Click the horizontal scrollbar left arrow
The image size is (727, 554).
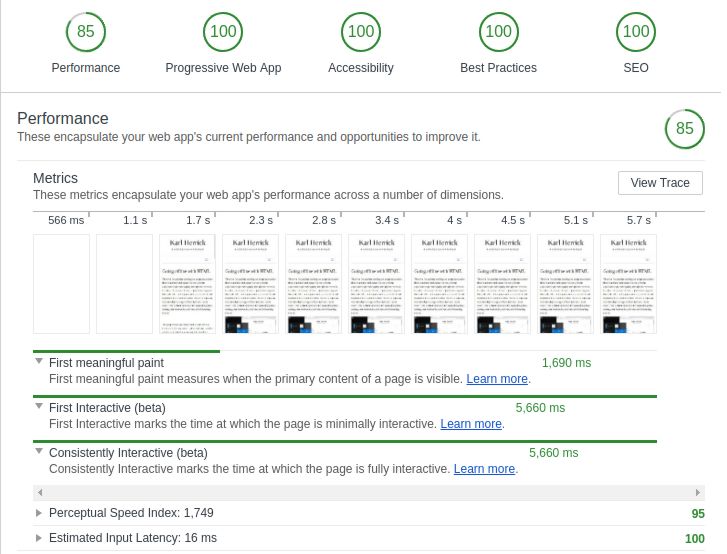pos(39,493)
